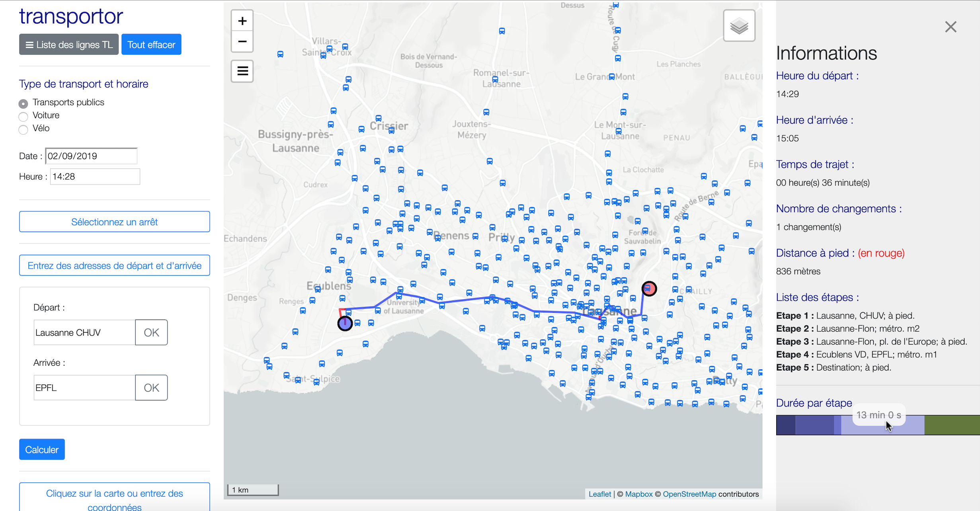Select Transports publics radio button
The height and width of the screenshot is (511, 980).
point(23,103)
